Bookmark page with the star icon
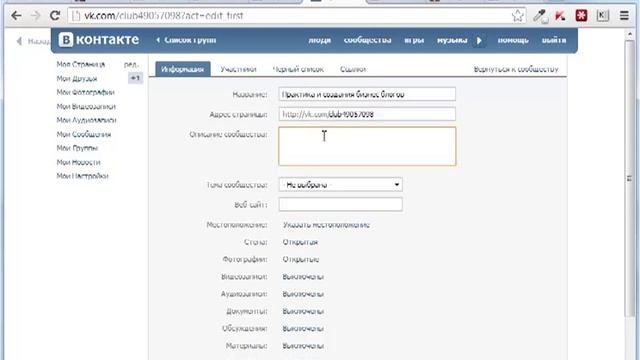The image size is (640, 360). [x=518, y=16]
